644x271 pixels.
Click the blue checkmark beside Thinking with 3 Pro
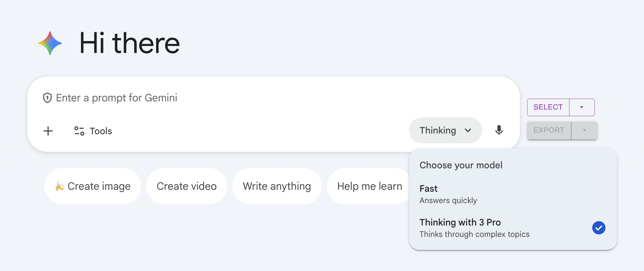[x=599, y=228]
